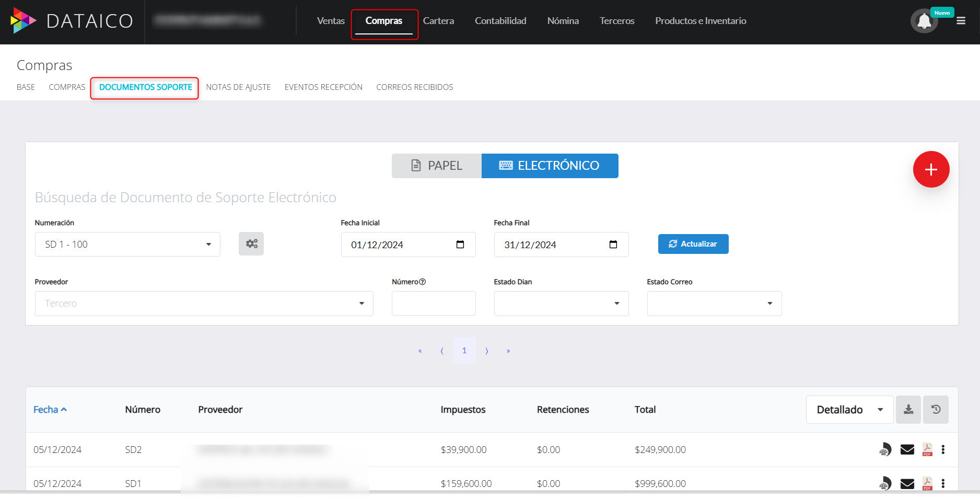Download the PDF of document SD2
The height and width of the screenshot is (500, 980).
click(927, 449)
